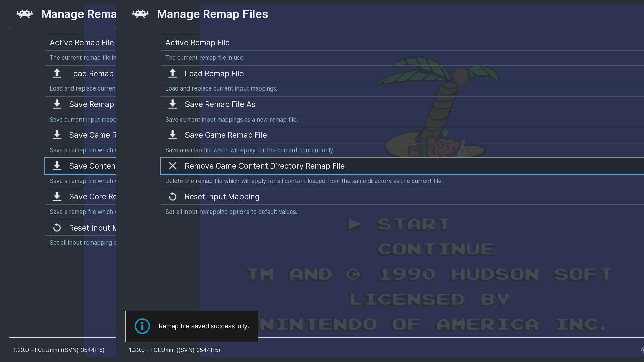Screen dimensions: 644x362
Task: Click the download icon beside Save Remap File As
Action: pyautogui.click(x=172, y=104)
